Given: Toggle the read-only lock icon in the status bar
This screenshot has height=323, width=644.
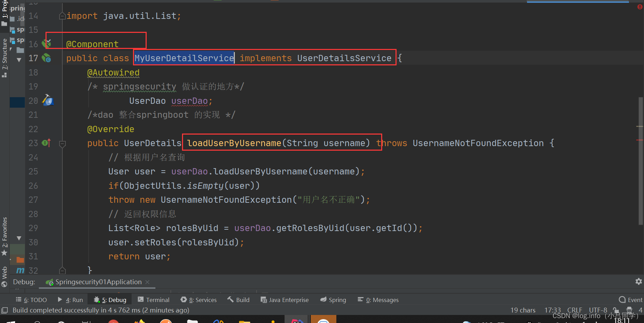Looking at the screenshot, I should point(616,310).
